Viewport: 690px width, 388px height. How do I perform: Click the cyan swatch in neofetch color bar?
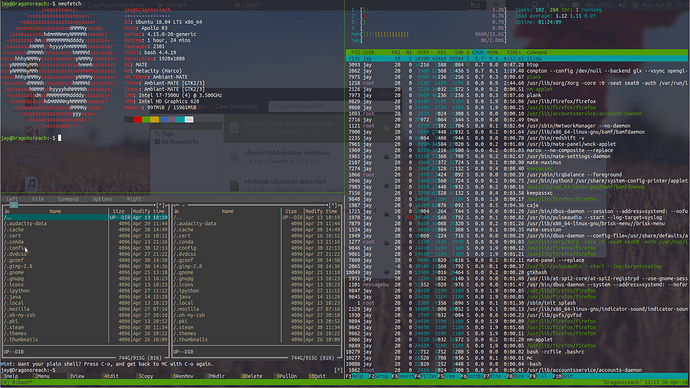pyautogui.click(x=180, y=119)
